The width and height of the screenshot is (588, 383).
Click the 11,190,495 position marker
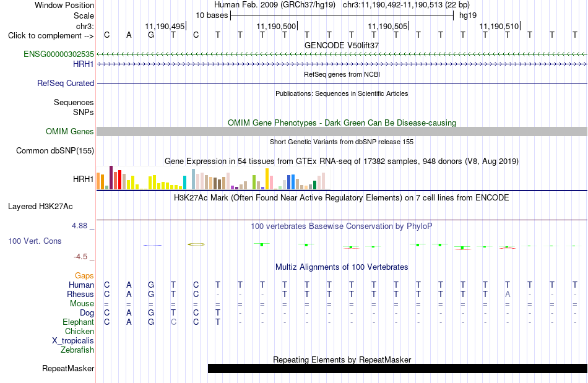pyautogui.click(x=165, y=26)
